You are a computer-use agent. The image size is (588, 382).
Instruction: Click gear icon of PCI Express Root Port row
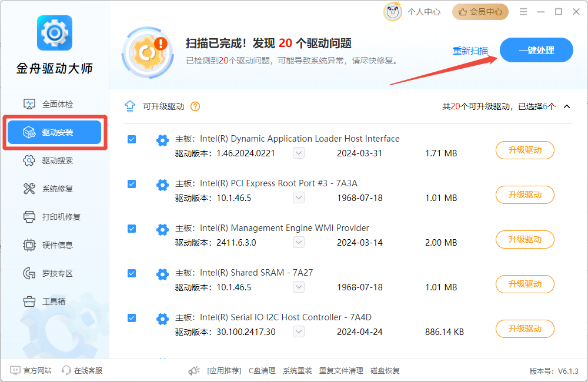pyautogui.click(x=162, y=185)
